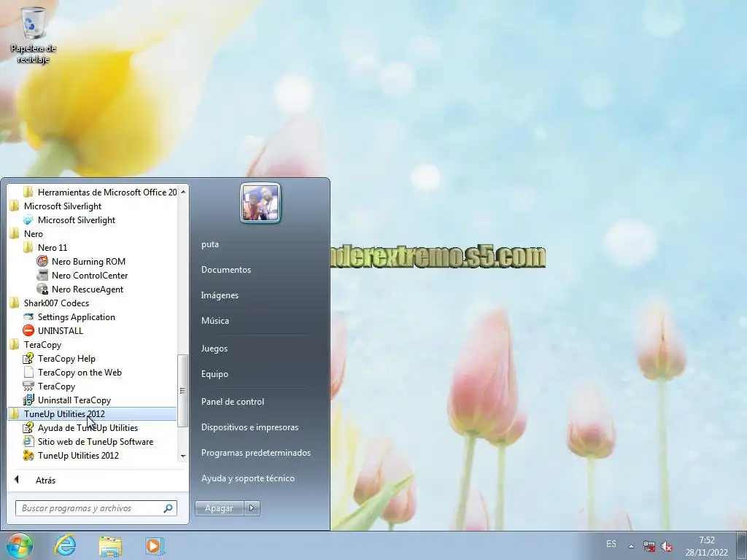
Task: Open Imágenes from the Start menu
Action: [x=220, y=295]
